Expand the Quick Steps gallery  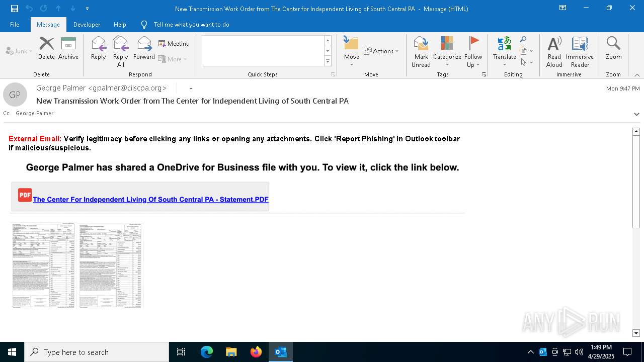328,61
